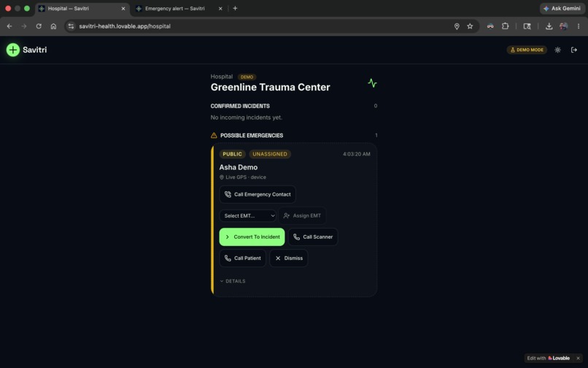The image size is (588, 368).
Task: Switch to Emergency alert — Savitri tab
Action: (x=179, y=8)
